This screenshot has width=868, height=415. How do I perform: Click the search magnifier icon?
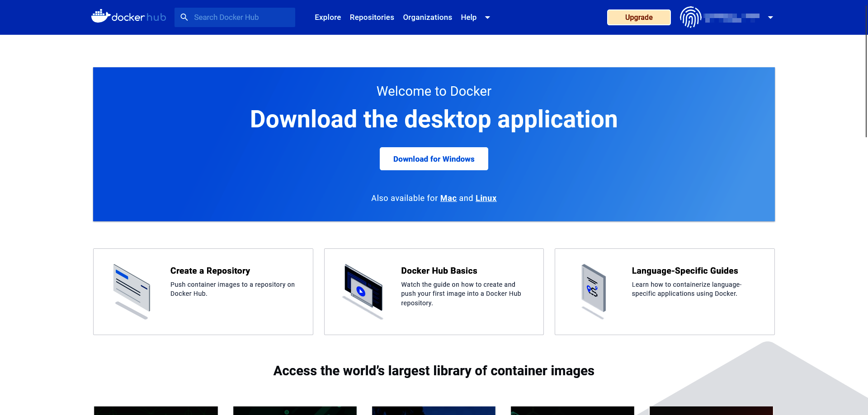[x=184, y=17]
